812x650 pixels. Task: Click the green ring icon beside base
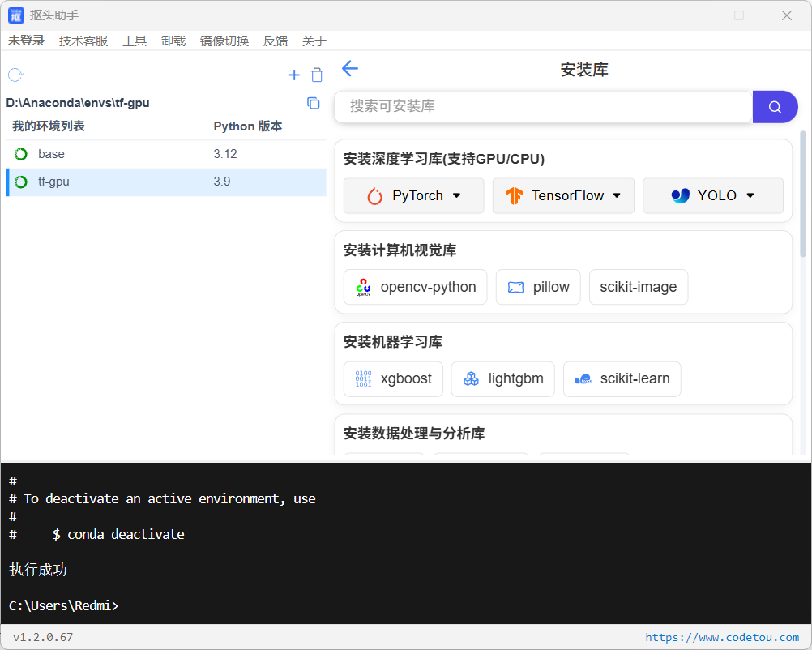click(x=21, y=154)
